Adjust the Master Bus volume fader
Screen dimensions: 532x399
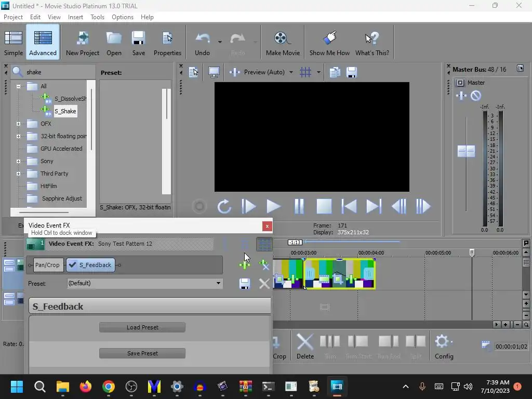tap(466, 151)
